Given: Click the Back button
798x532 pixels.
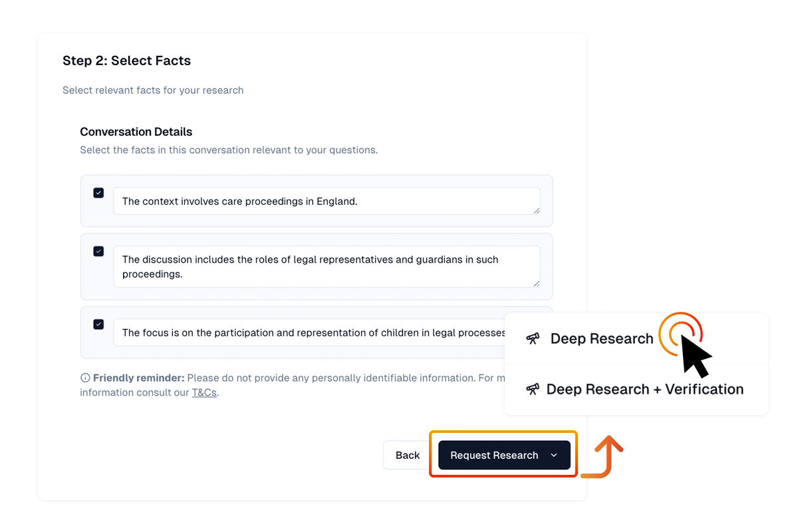Looking at the screenshot, I should pyautogui.click(x=406, y=455).
